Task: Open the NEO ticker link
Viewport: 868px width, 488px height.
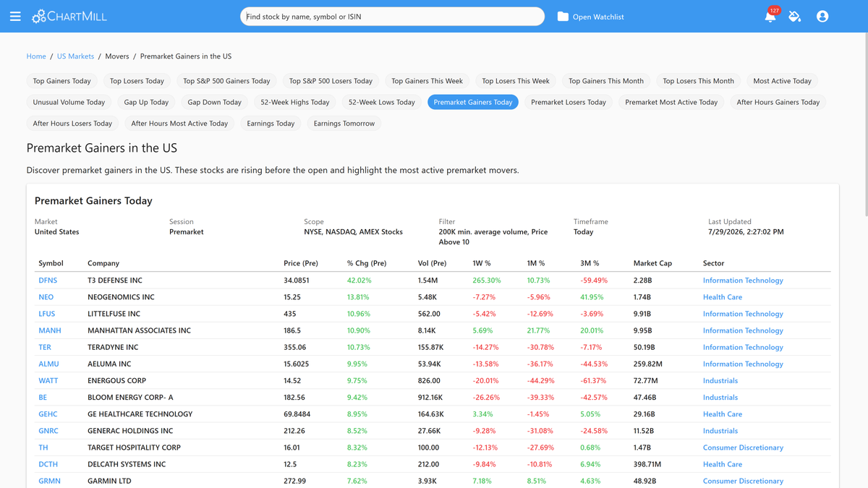Action: [46, 297]
